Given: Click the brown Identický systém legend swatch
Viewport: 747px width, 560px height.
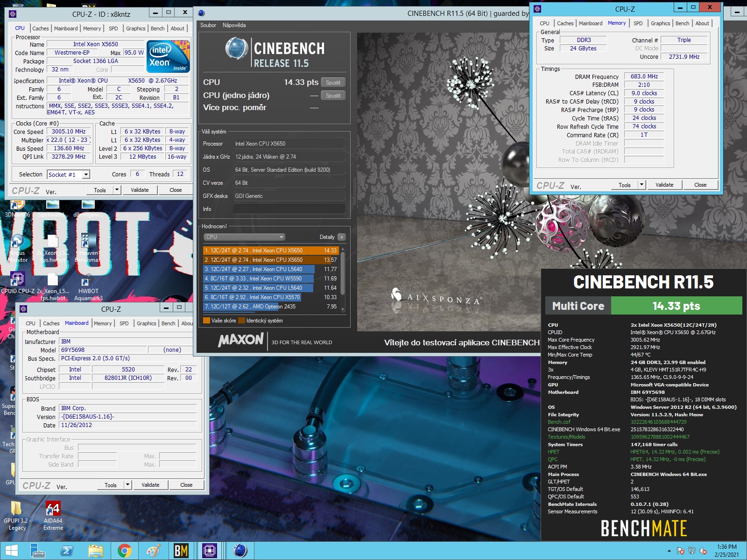Looking at the screenshot, I should [241, 321].
